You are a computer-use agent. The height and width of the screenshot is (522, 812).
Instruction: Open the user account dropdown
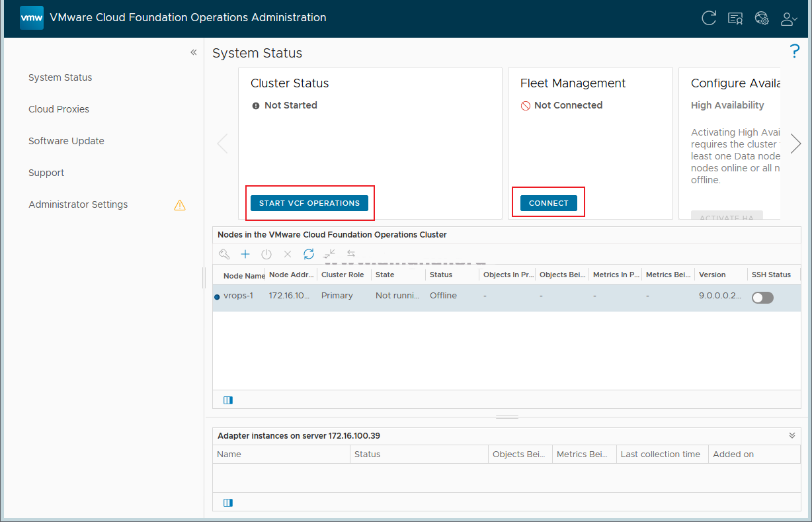[789, 19]
